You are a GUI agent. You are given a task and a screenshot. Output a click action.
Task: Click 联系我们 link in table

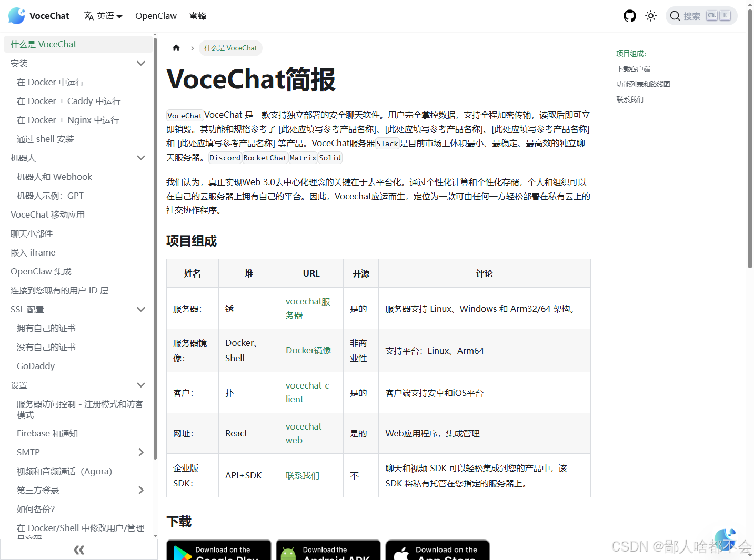click(x=303, y=475)
